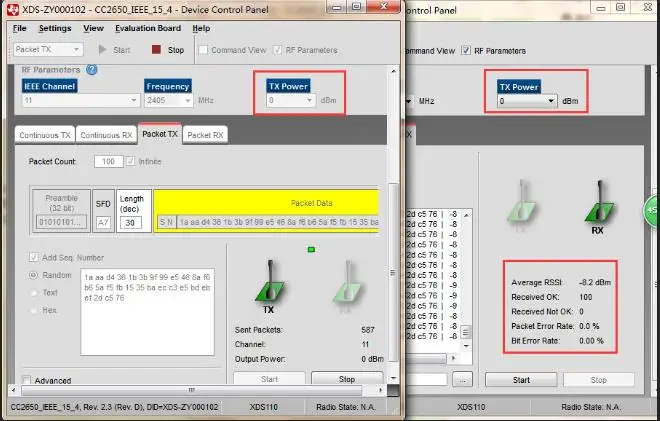Click scrollbar thumb of received packets list
The width and height of the screenshot is (660, 421).
[x=466, y=332]
